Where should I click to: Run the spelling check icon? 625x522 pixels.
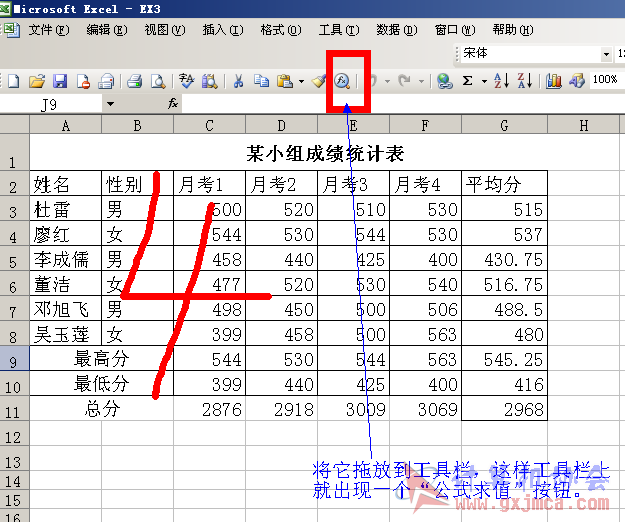click(187, 81)
